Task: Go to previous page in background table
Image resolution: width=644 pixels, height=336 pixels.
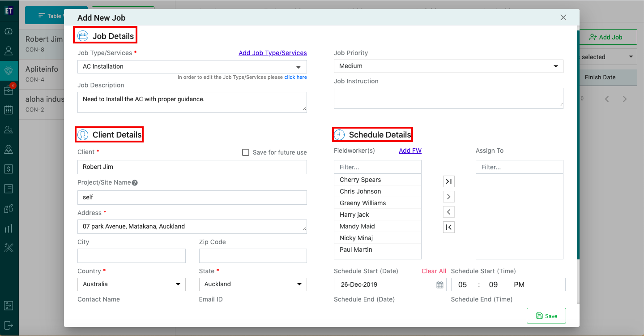Action: (x=607, y=99)
